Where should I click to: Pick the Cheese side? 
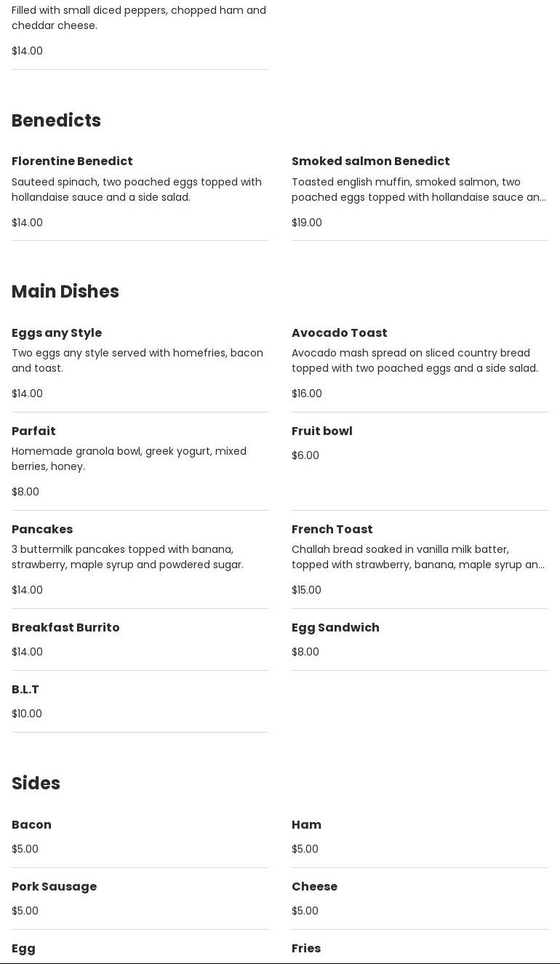[314, 887]
